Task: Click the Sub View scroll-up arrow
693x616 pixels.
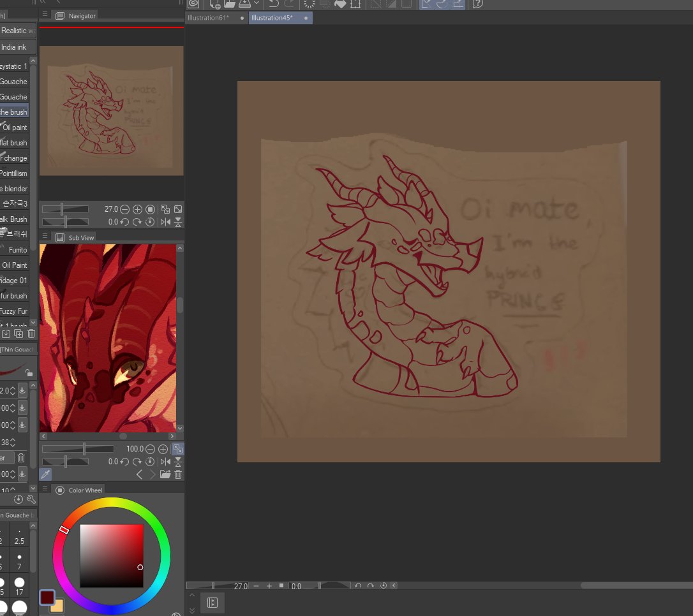Action: 180,248
